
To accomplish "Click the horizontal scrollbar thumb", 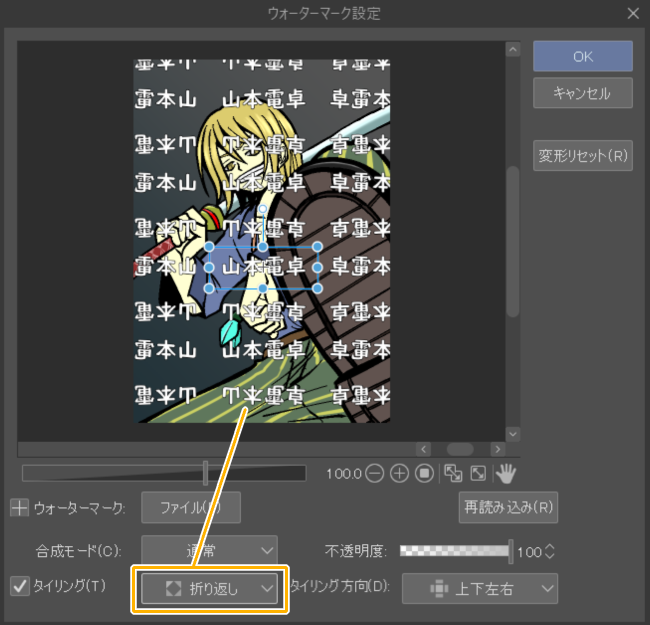I will coord(460,449).
